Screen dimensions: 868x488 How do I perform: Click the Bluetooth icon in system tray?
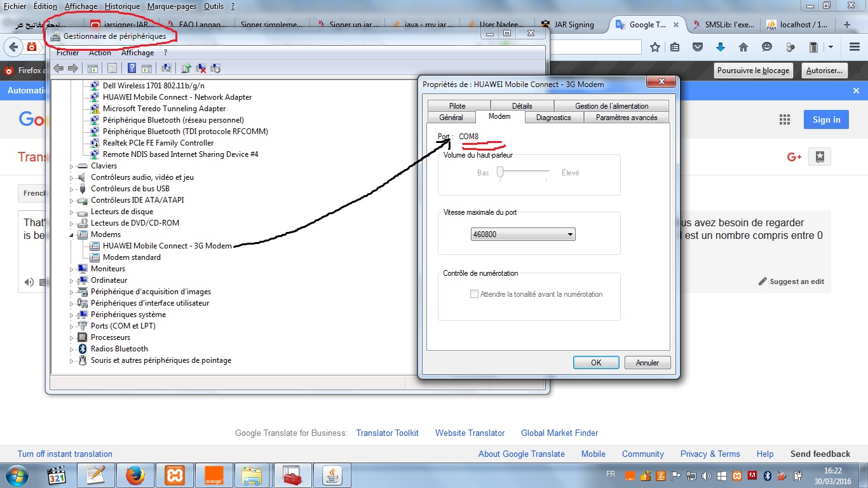coord(767,475)
